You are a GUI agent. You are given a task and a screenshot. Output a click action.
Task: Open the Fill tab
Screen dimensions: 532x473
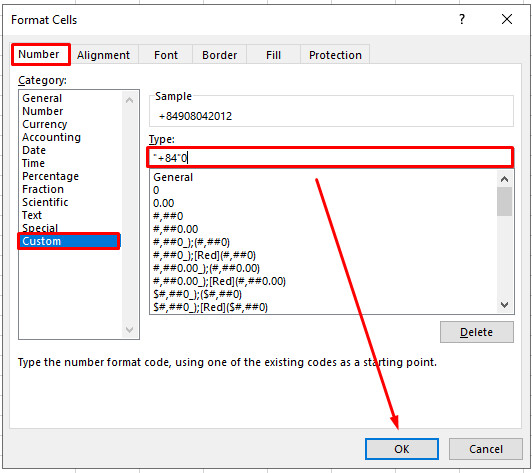coord(273,55)
